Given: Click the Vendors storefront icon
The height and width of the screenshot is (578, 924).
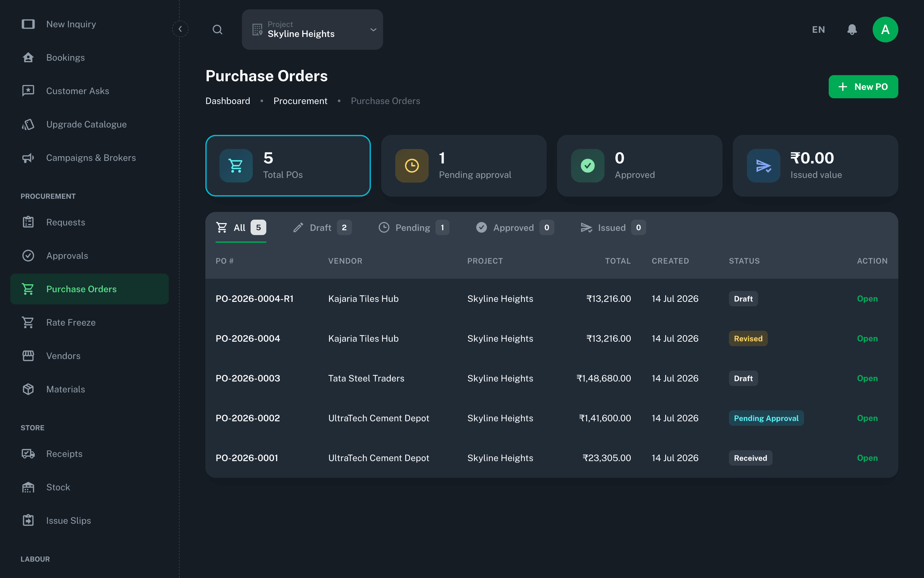Looking at the screenshot, I should tap(28, 355).
